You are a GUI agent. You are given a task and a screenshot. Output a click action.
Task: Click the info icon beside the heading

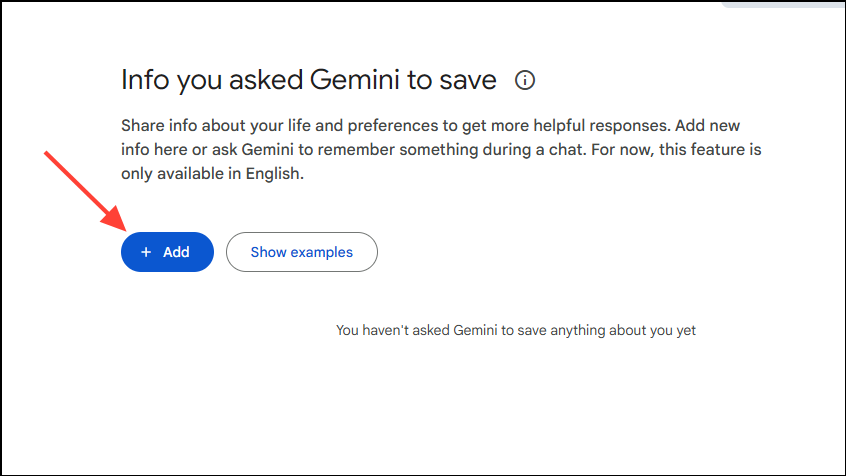click(x=525, y=80)
